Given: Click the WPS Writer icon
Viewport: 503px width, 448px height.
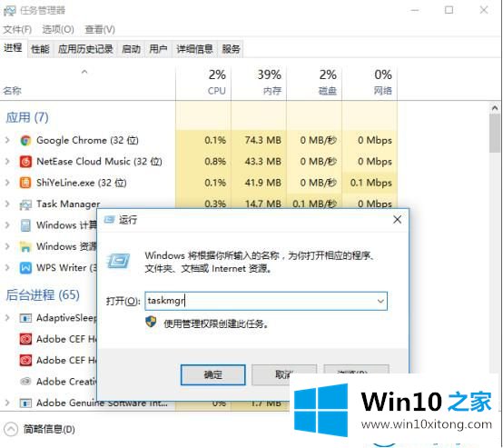Looking at the screenshot, I should 25,268.
